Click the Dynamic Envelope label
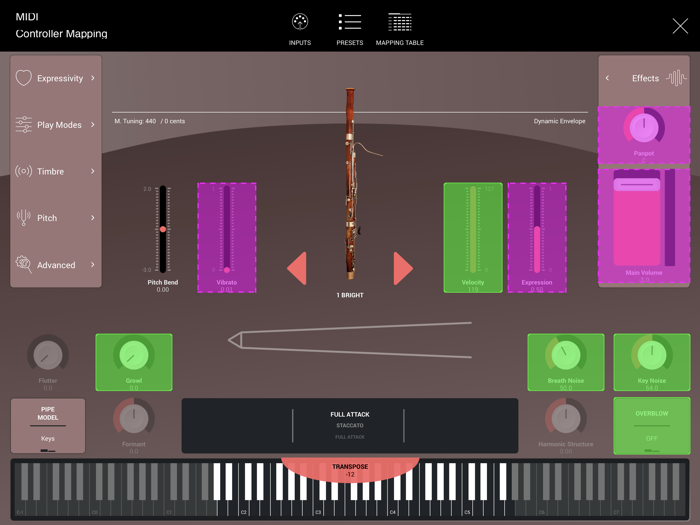This screenshot has height=525, width=700. click(559, 121)
